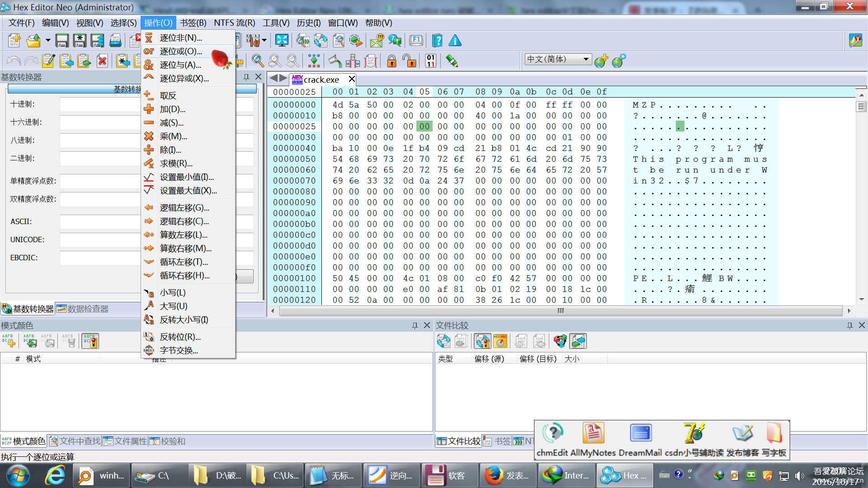Click the add pattern icon in 模式颜色

coord(9,341)
